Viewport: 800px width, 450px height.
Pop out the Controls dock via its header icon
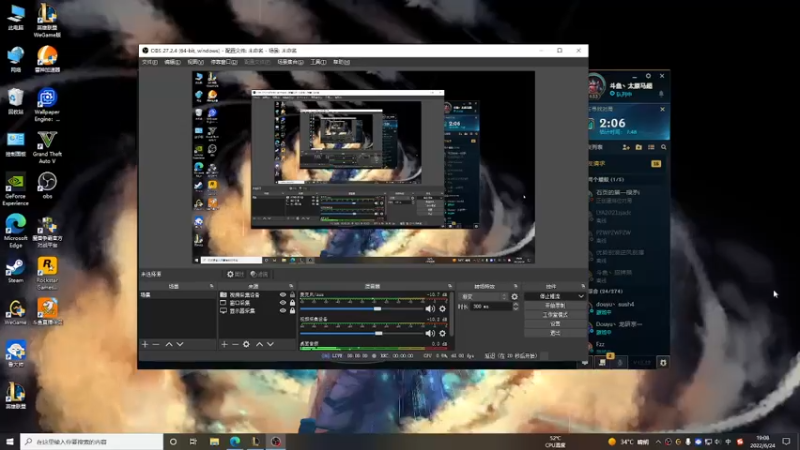(583, 286)
